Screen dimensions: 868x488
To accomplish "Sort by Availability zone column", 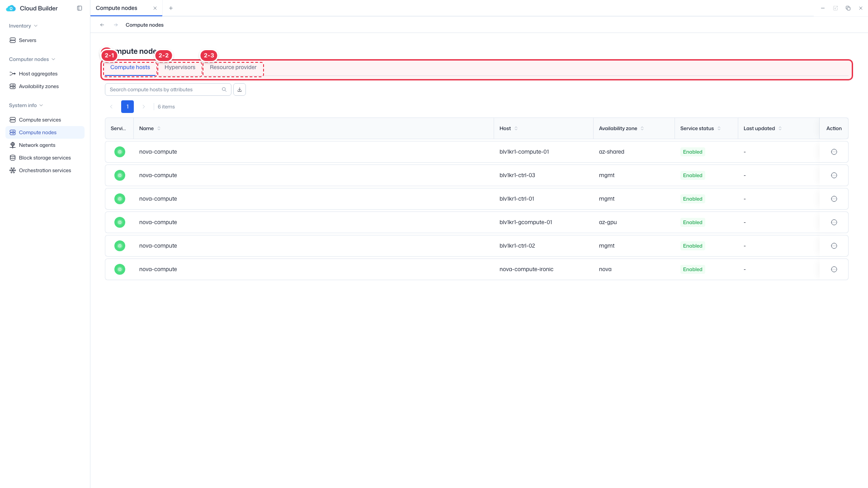I will (x=642, y=128).
